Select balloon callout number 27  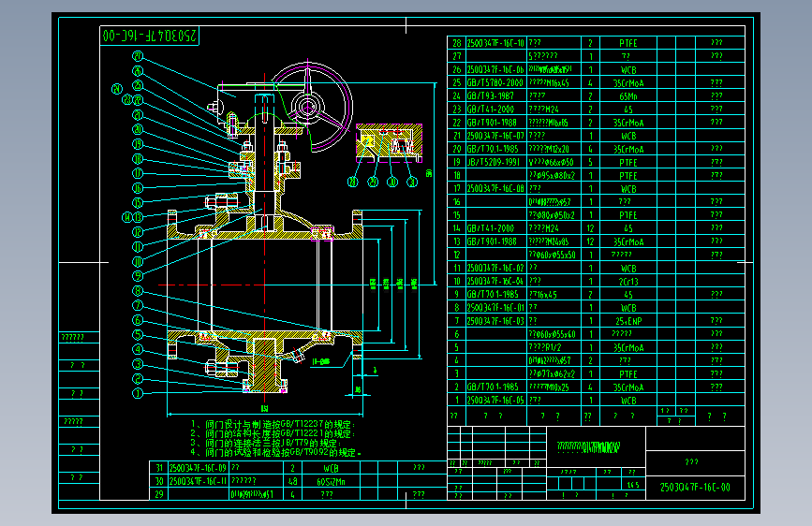click(x=138, y=56)
